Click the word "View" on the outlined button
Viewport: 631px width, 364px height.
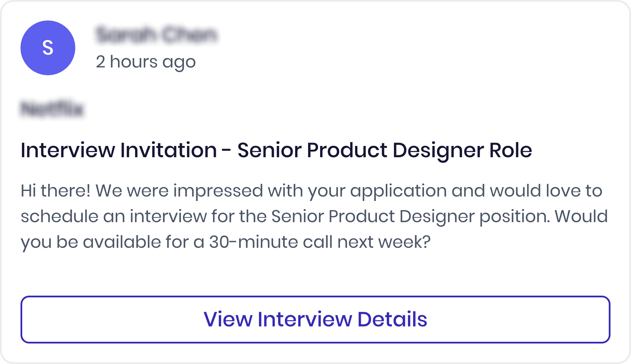[228, 319]
